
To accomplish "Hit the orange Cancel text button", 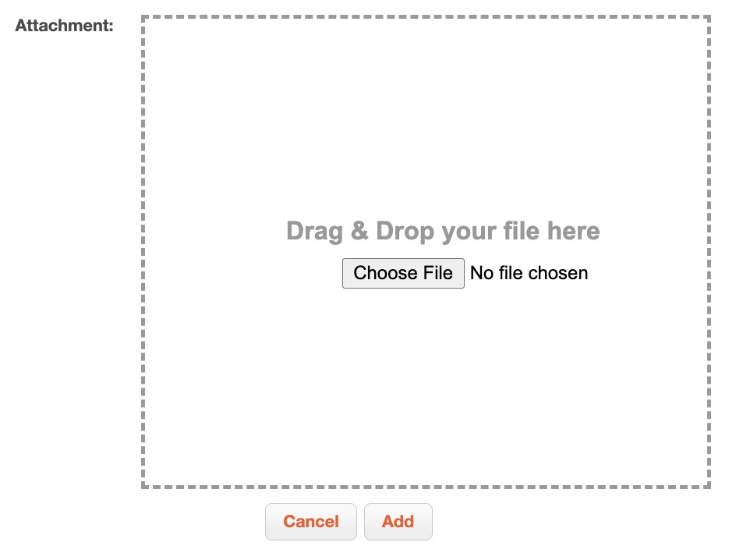I will pos(310,522).
